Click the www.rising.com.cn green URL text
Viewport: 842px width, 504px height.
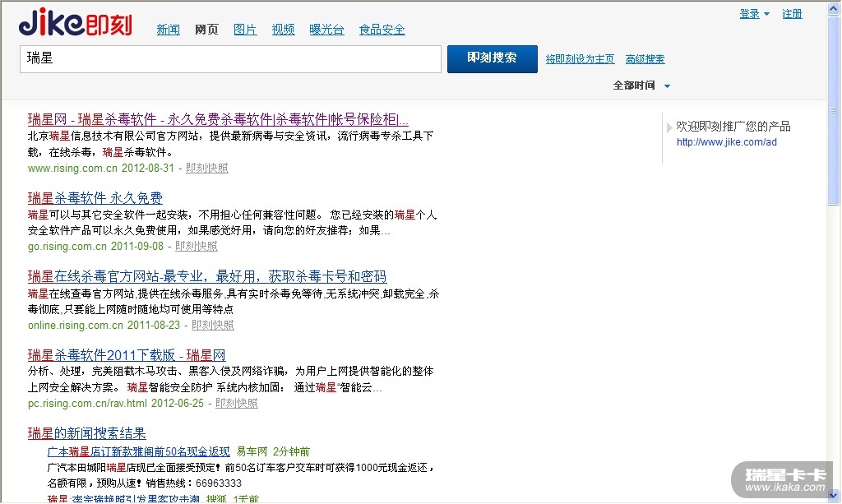click(x=72, y=168)
